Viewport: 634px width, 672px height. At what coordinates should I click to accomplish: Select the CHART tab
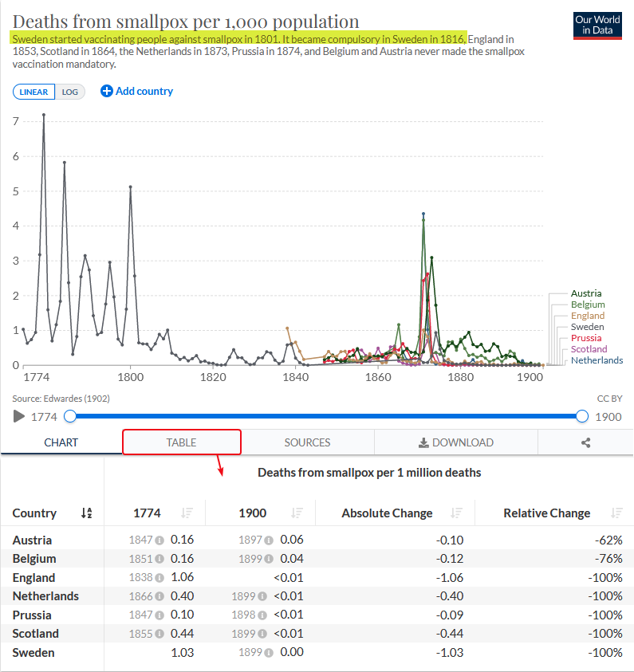pyautogui.click(x=61, y=442)
